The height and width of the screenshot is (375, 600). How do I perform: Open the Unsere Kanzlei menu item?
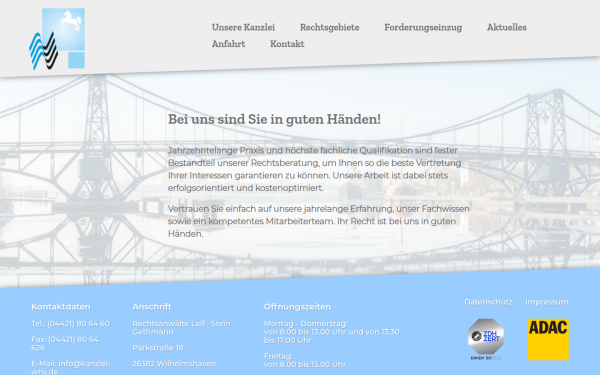[243, 28]
